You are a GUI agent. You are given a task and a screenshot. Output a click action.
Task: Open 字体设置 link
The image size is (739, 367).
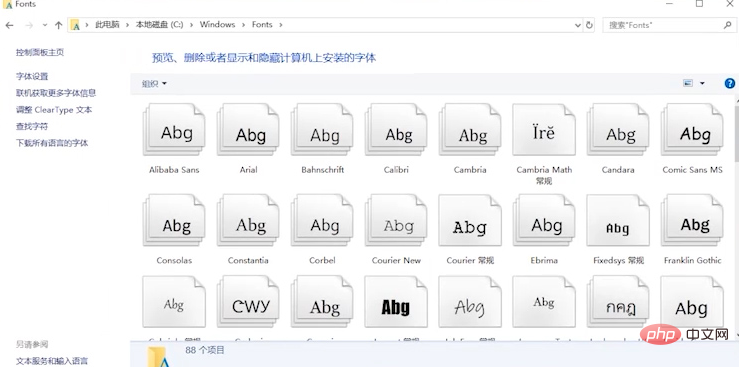[32, 76]
